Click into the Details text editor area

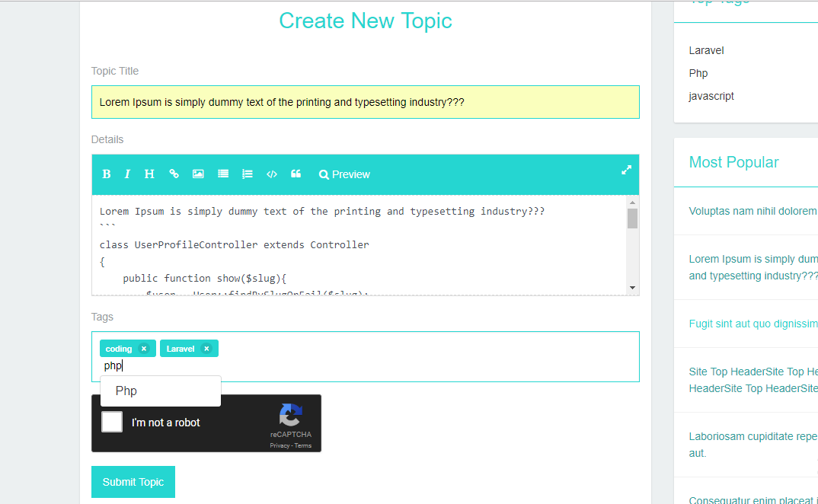360,245
